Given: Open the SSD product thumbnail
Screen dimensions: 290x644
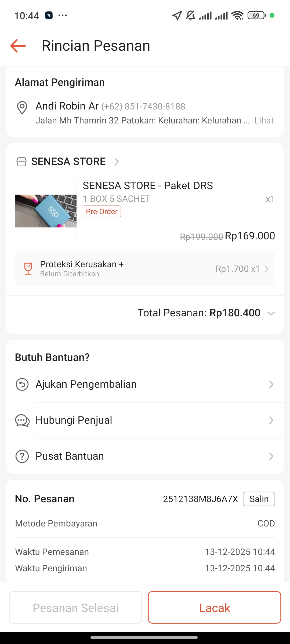Looking at the screenshot, I should pyautogui.click(x=46, y=211).
